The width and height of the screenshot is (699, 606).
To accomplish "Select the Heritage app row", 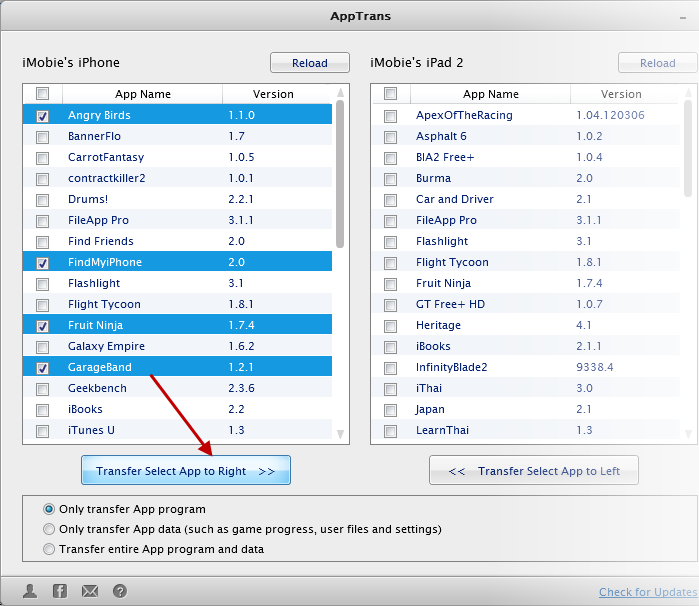I will point(526,325).
